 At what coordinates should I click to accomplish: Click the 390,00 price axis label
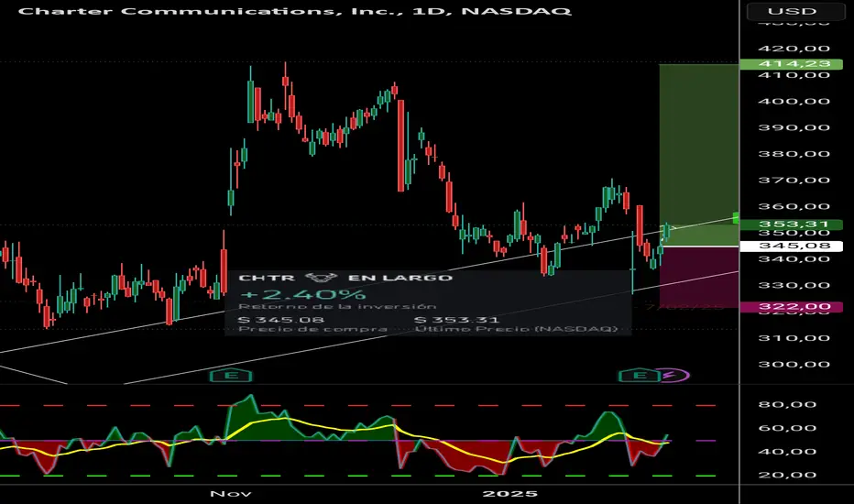click(x=794, y=127)
